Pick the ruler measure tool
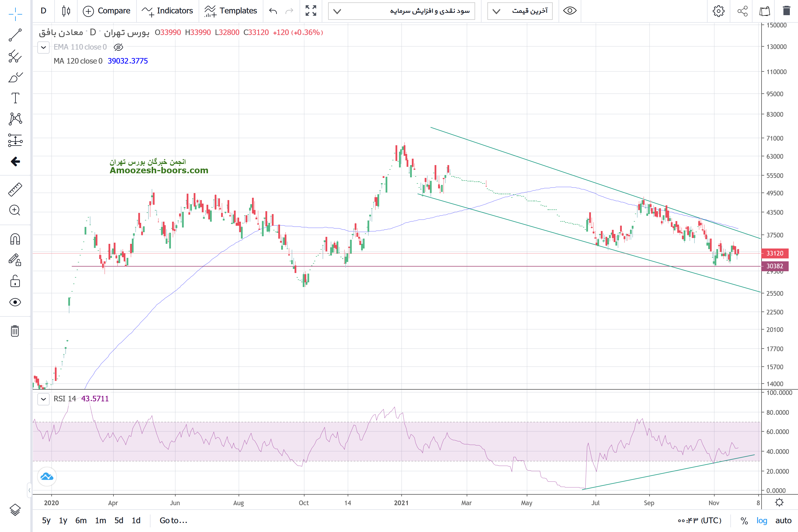The image size is (798, 532). coord(15,190)
